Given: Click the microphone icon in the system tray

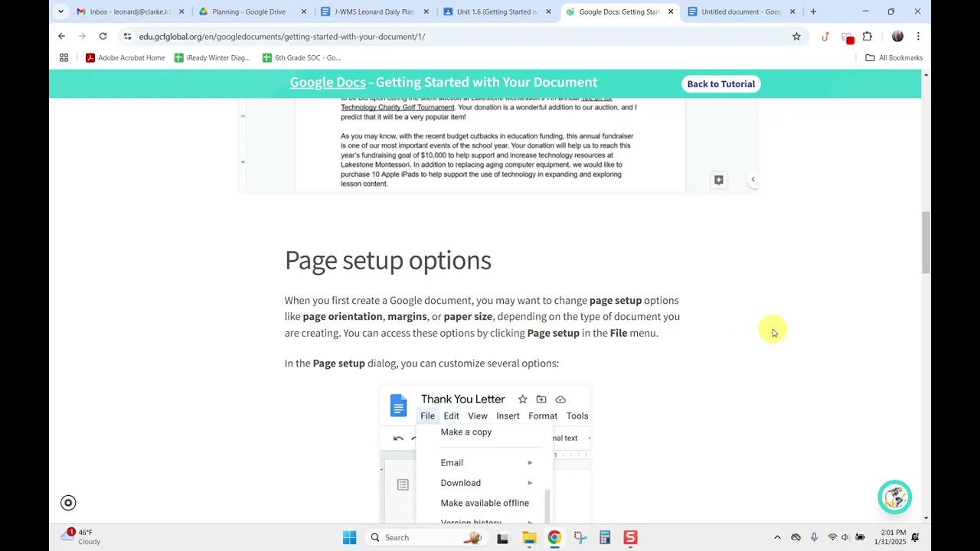Looking at the screenshot, I should coord(814,537).
